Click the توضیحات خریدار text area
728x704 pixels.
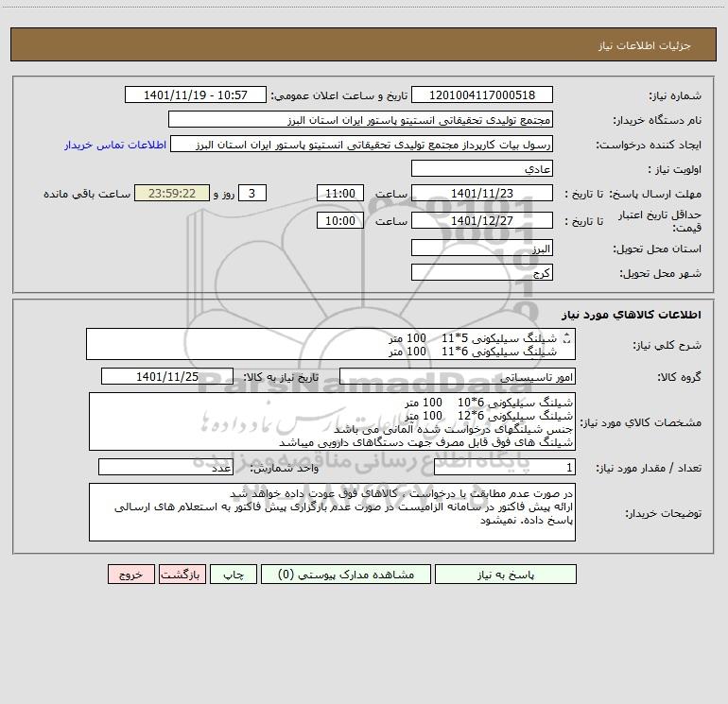point(332,512)
